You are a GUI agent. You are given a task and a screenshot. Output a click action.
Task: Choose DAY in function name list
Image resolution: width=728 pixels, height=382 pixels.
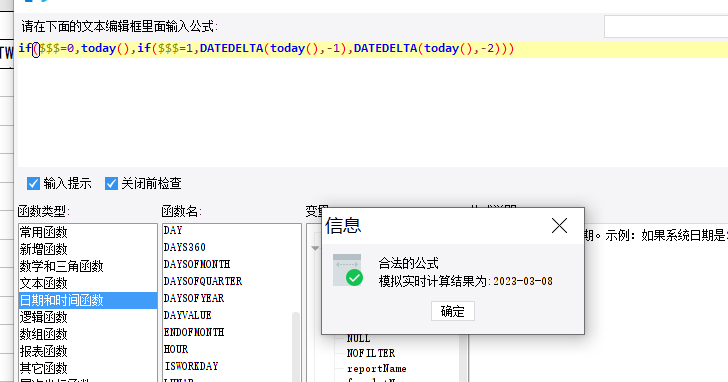point(173,230)
